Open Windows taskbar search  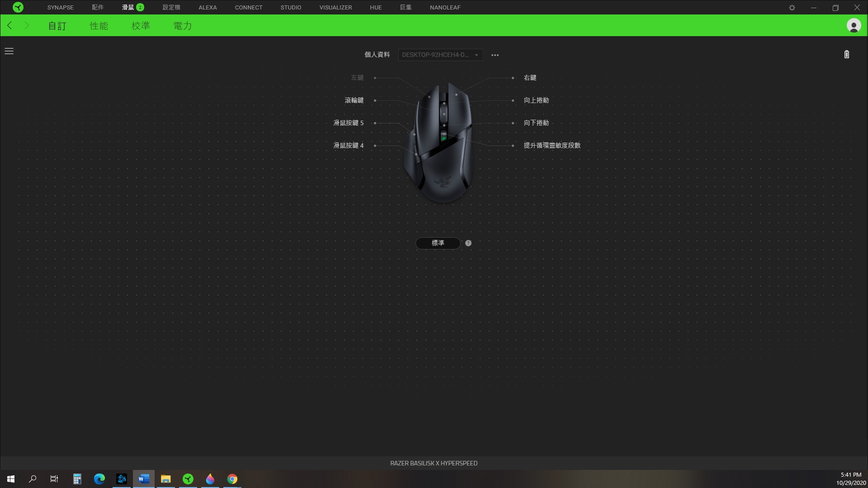(33, 479)
